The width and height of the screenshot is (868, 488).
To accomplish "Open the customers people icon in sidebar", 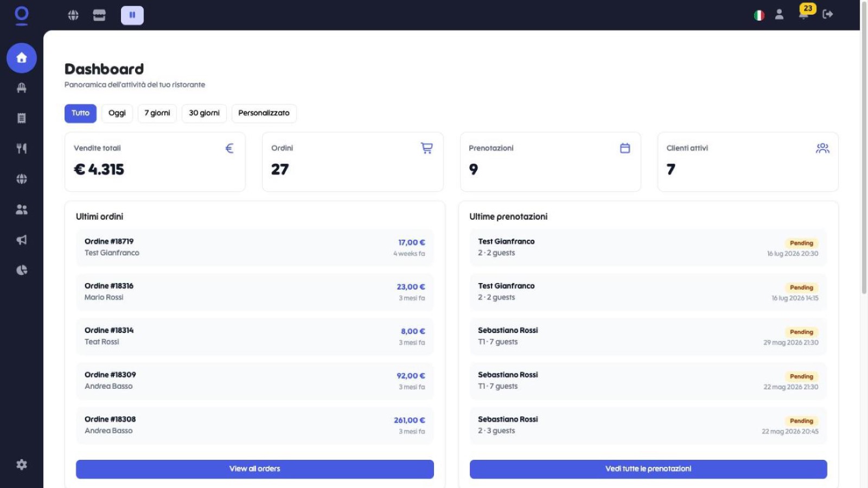I will coord(22,209).
